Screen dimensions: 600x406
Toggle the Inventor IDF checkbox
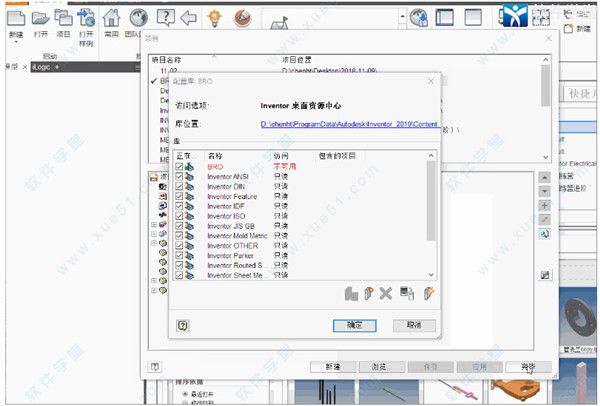tap(179, 206)
